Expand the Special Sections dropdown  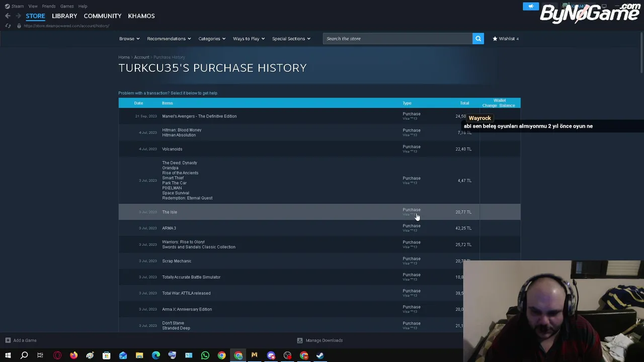(x=291, y=39)
